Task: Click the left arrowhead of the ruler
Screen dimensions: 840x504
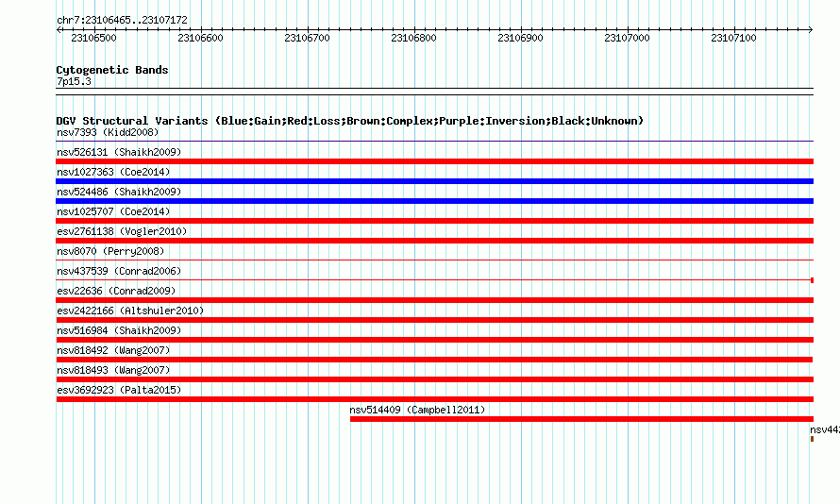Action: 59,30
